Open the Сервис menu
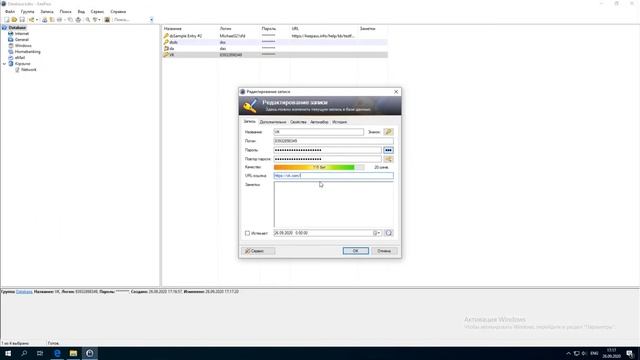Viewport: 640px width, 360px height. [x=97, y=12]
